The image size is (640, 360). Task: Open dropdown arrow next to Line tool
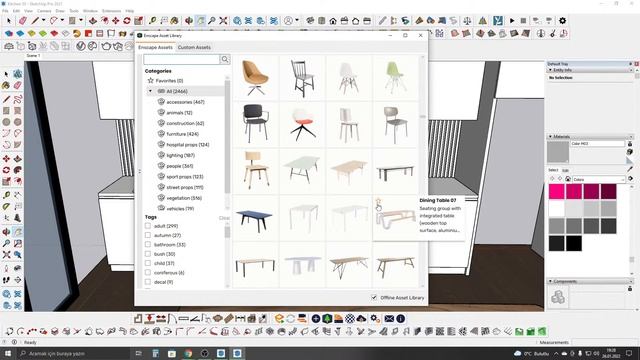point(43,20)
